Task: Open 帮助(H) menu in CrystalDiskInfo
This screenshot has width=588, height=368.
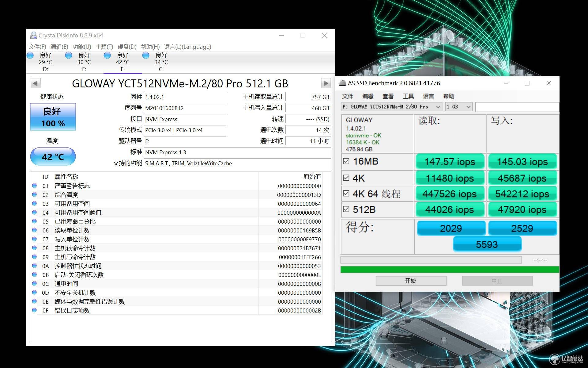Action: pos(150,47)
